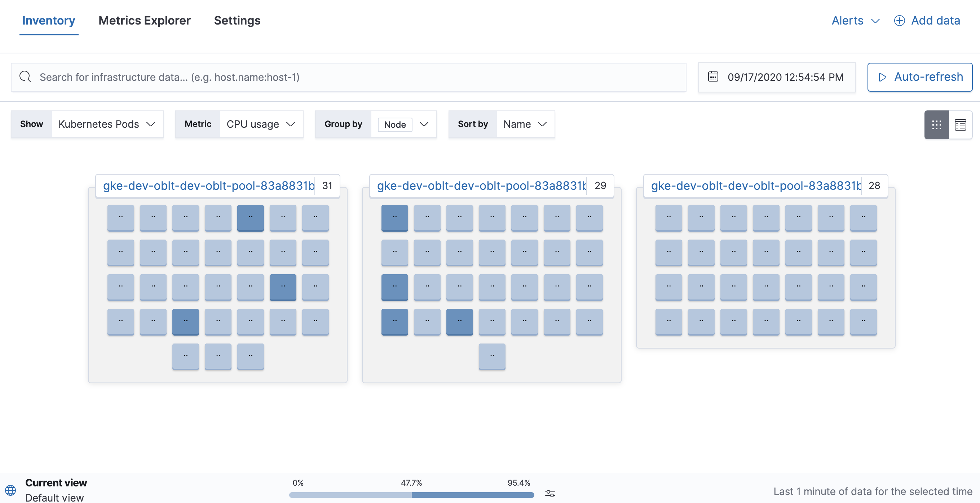
Task: Switch to the Metrics Explorer tab
Action: [144, 21]
